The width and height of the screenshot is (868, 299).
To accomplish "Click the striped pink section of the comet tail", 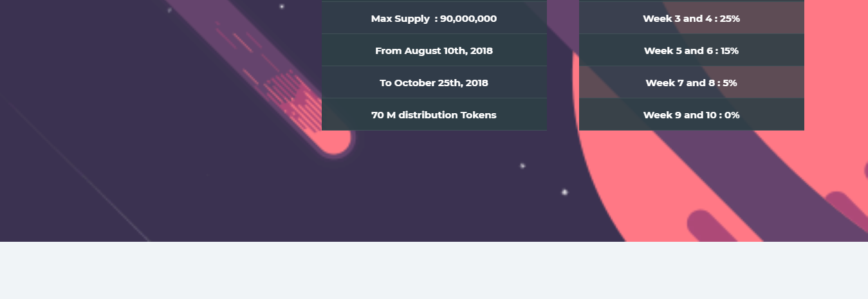I will (x=291, y=98).
